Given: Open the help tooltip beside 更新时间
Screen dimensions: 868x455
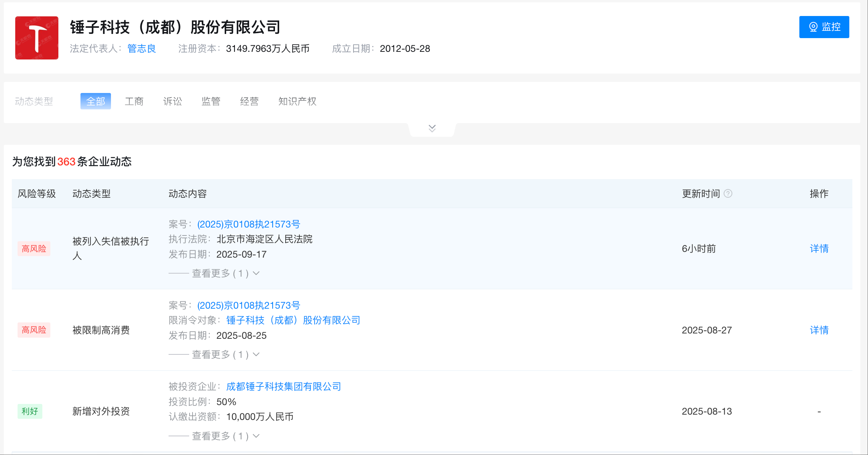Looking at the screenshot, I should (x=728, y=194).
